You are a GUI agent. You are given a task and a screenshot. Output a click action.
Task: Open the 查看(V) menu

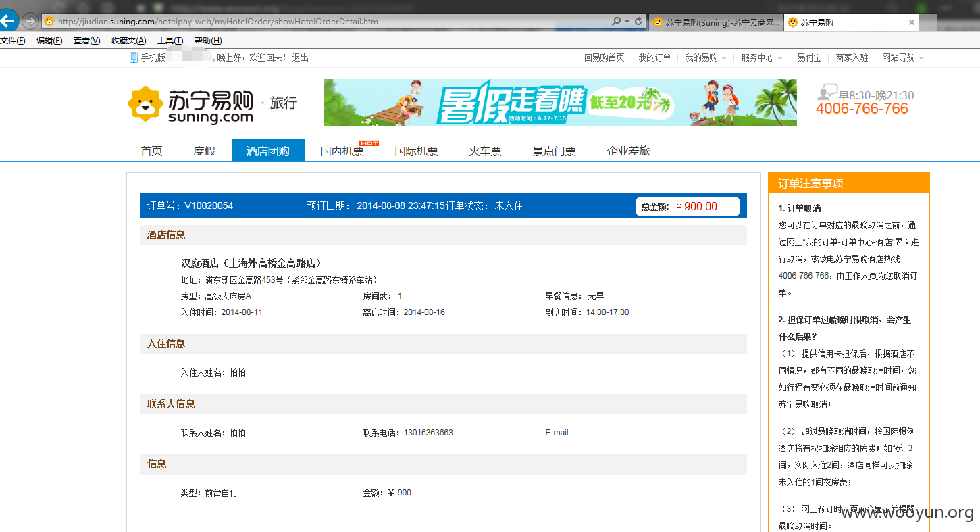pos(86,41)
